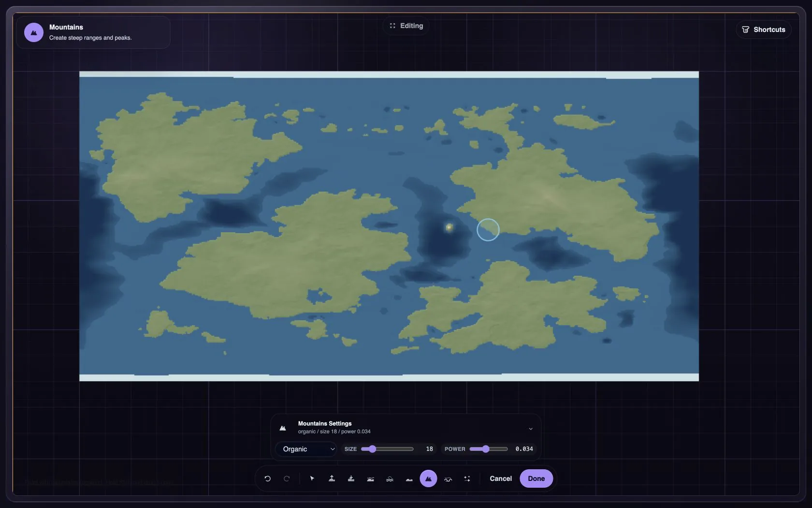Select the land-with-water coastline tool
812x508 pixels.
point(370,478)
